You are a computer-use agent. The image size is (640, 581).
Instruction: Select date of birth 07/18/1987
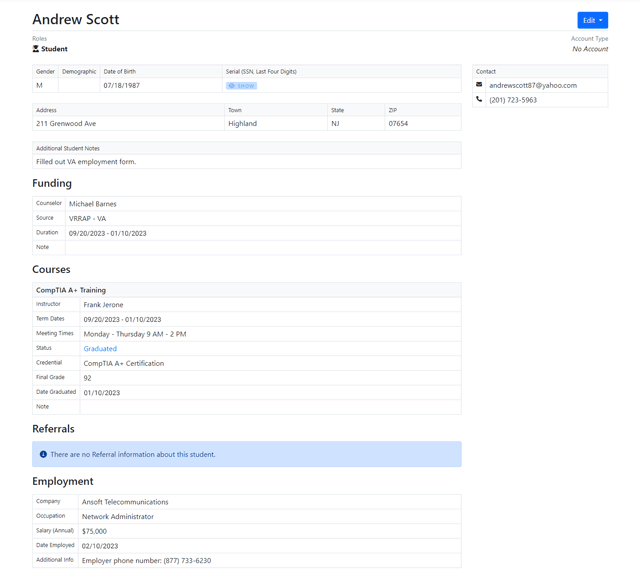coord(121,85)
